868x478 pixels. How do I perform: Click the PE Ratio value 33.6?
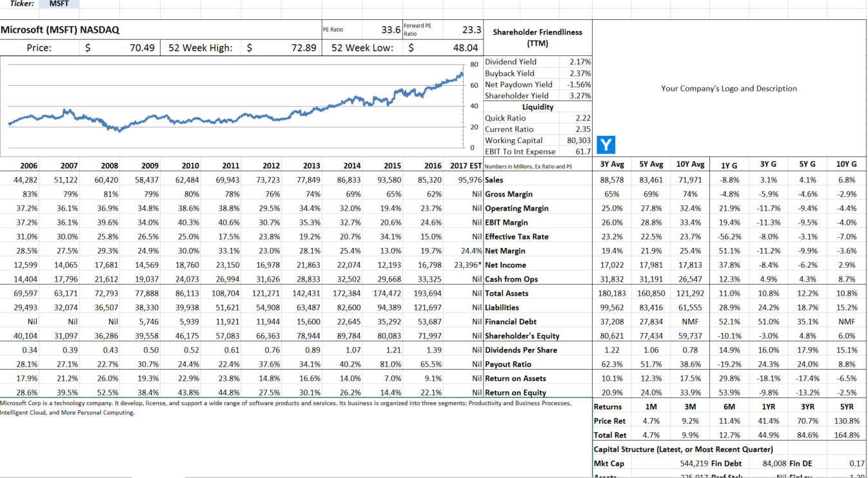391,30
